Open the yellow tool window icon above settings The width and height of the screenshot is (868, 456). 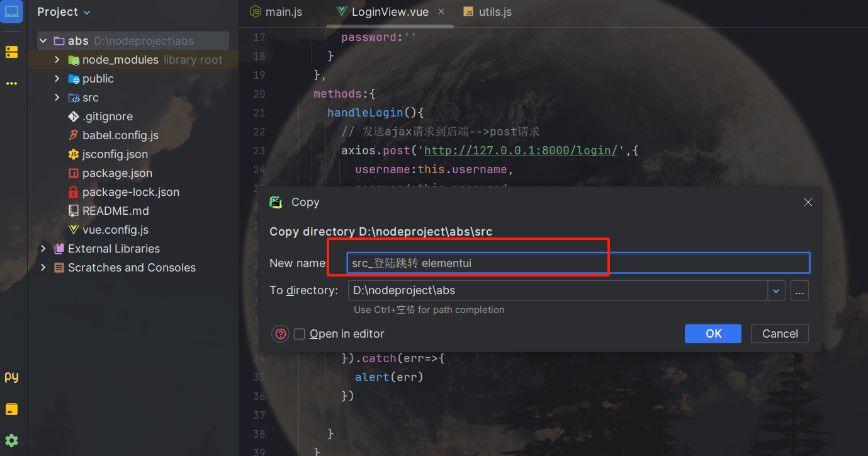tap(11, 409)
